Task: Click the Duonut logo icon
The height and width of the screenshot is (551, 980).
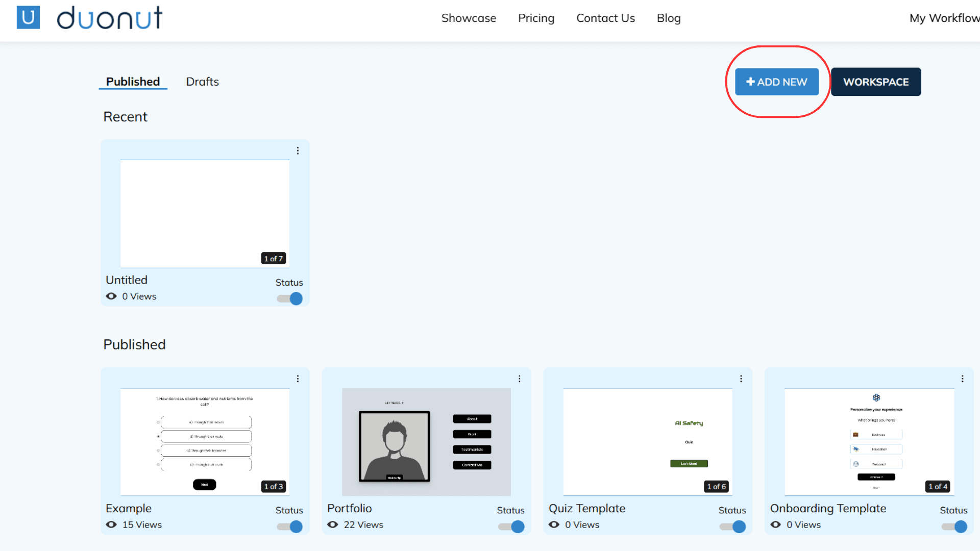Action: click(28, 17)
